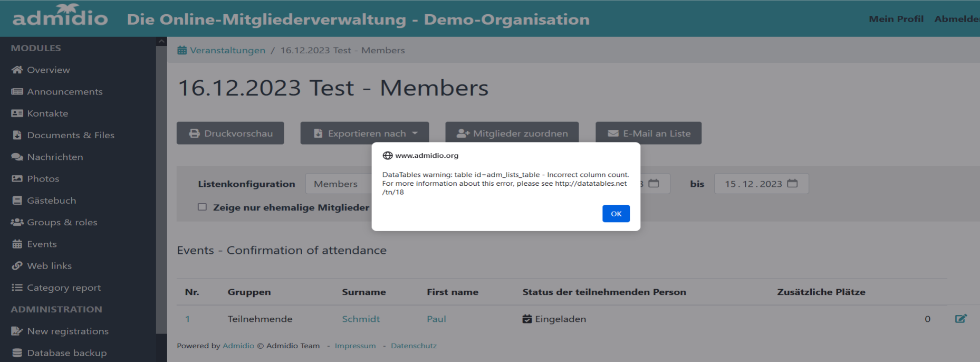Open the Announcements module

(64, 92)
